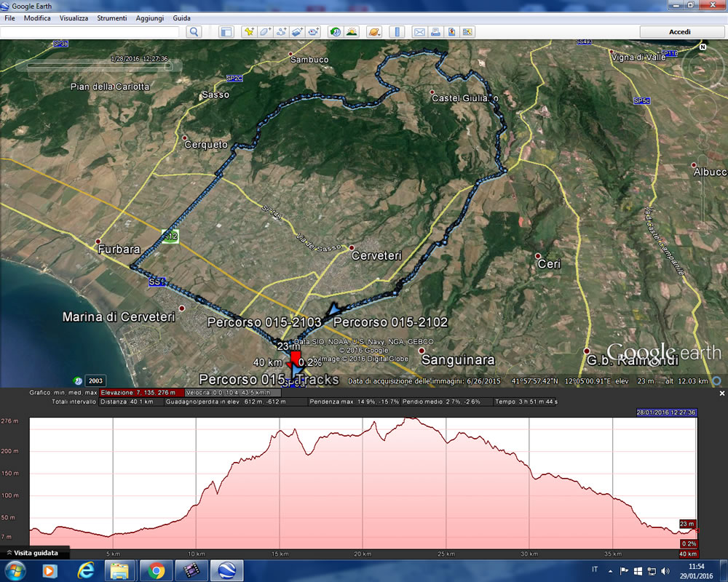Click the search magnifier button
Viewport: 728px width, 582px height.
(194, 32)
